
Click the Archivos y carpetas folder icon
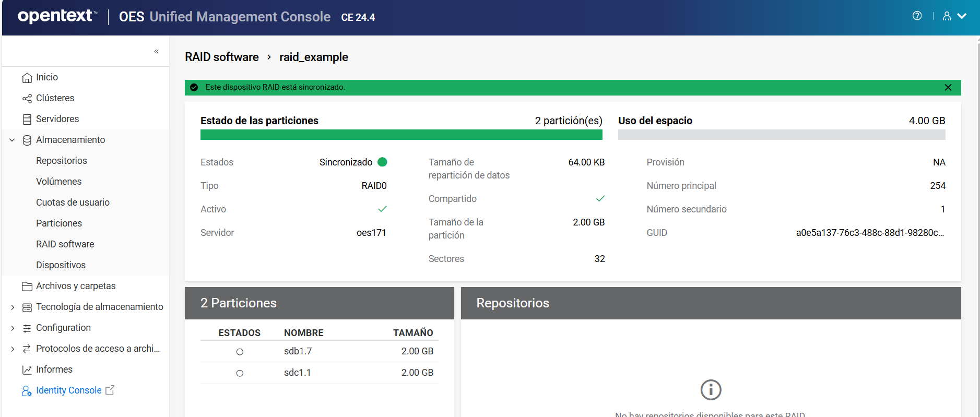coord(27,287)
